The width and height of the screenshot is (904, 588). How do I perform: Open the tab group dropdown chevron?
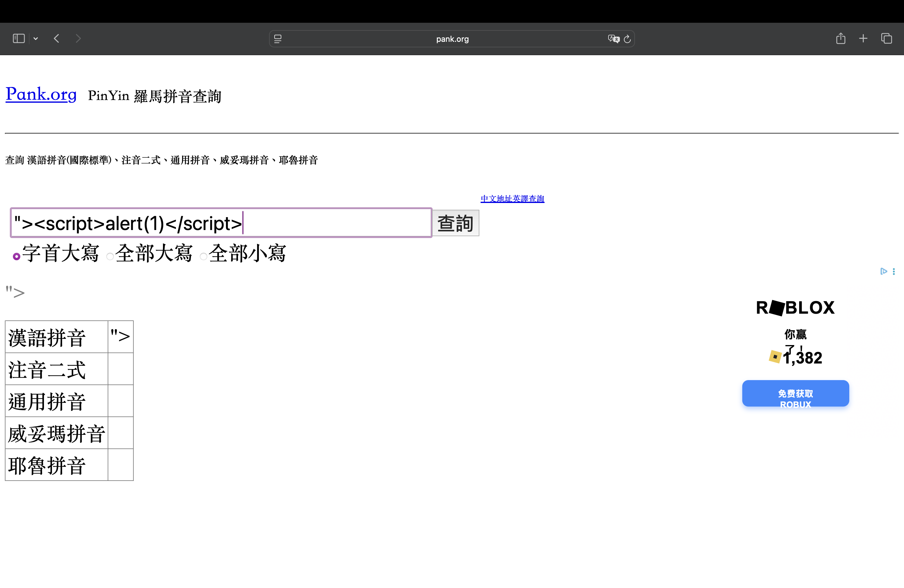36,38
